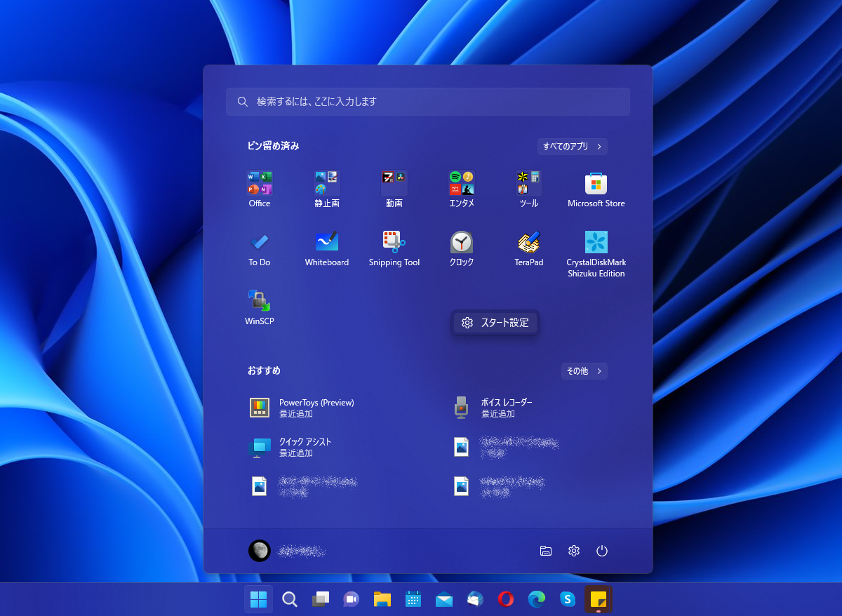Open the エンタメ app folder
The height and width of the screenshot is (616, 842).
[461, 189]
